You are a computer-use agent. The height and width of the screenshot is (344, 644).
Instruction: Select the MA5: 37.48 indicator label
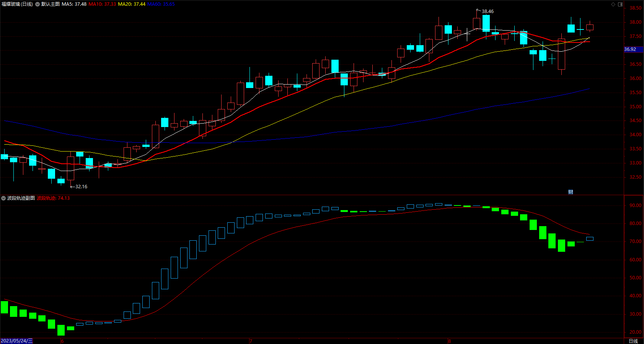pyautogui.click(x=74, y=4)
